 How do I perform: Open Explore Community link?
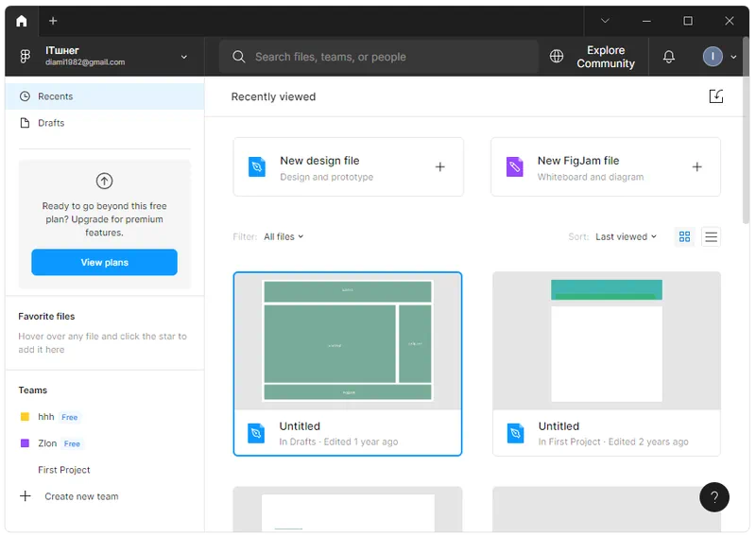[606, 57]
